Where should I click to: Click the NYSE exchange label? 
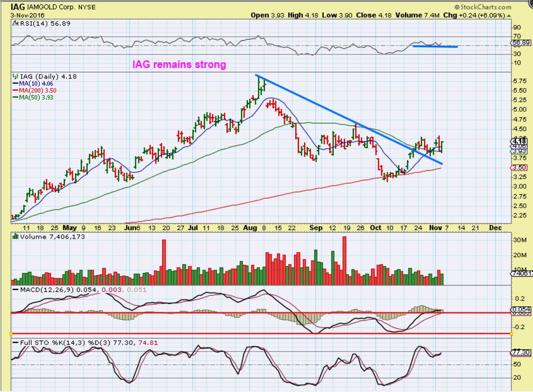(x=87, y=7)
